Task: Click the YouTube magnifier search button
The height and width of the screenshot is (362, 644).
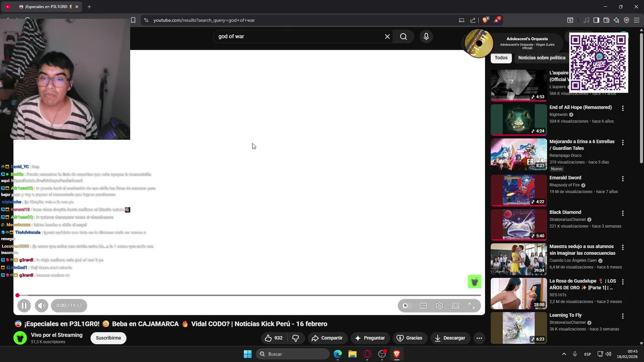Action: (x=404, y=36)
